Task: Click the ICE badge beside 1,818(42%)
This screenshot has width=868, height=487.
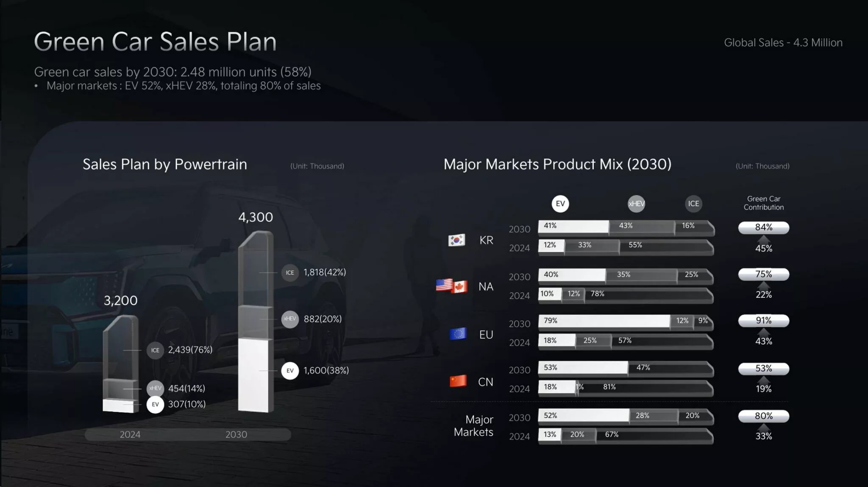Action: [x=290, y=273]
